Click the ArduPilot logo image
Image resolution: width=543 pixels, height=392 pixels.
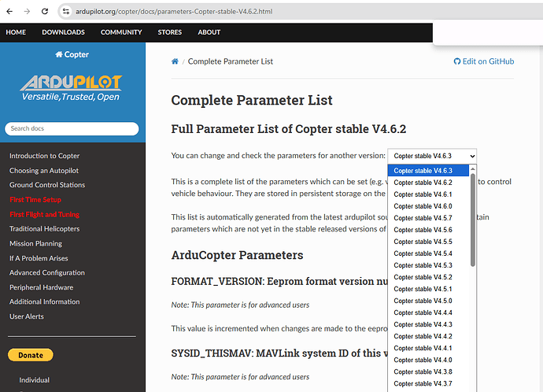coord(71,87)
